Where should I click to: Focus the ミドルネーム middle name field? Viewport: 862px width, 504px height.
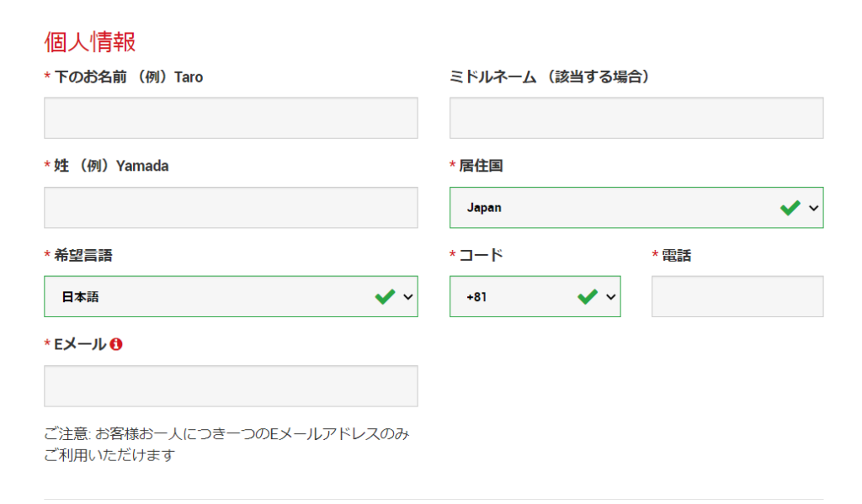pyautogui.click(x=636, y=118)
